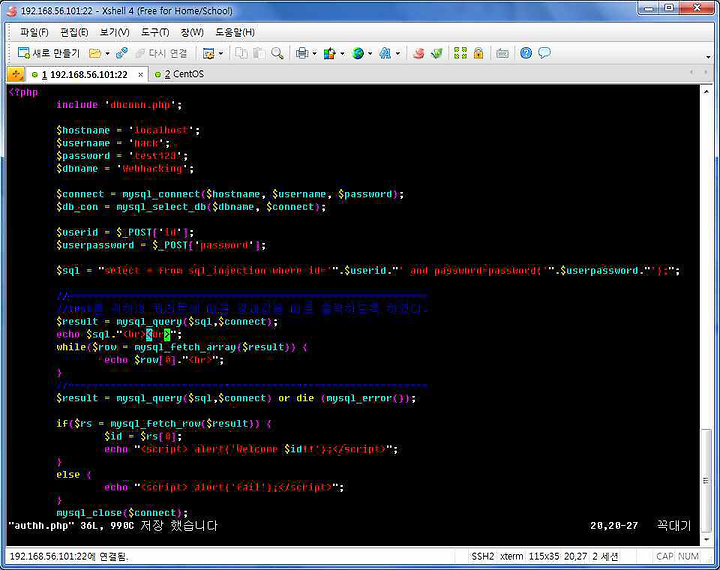Image resolution: width=720 pixels, height=570 pixels.
Task: Click the speech bubble feedback icon
Action: 544,53
